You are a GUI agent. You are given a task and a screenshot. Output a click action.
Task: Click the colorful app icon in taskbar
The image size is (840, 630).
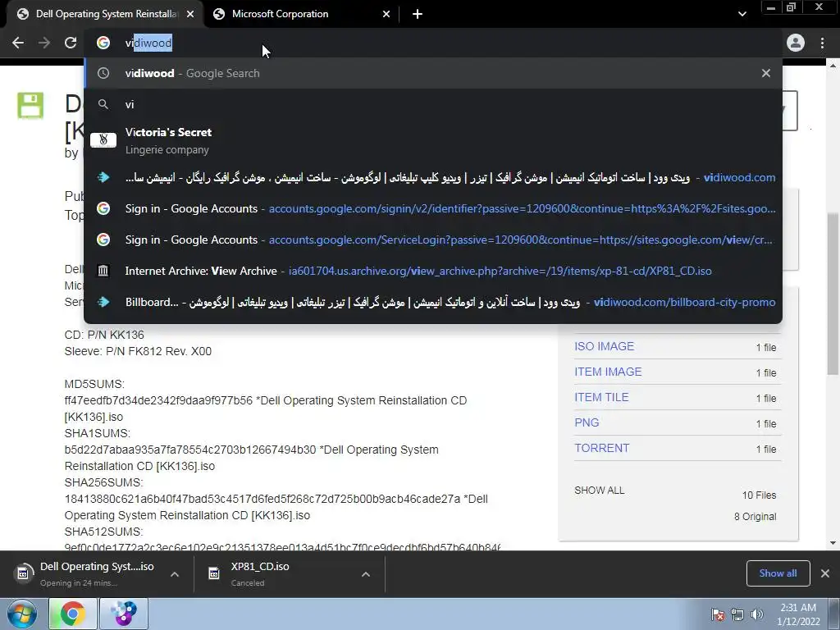point(123,614)
